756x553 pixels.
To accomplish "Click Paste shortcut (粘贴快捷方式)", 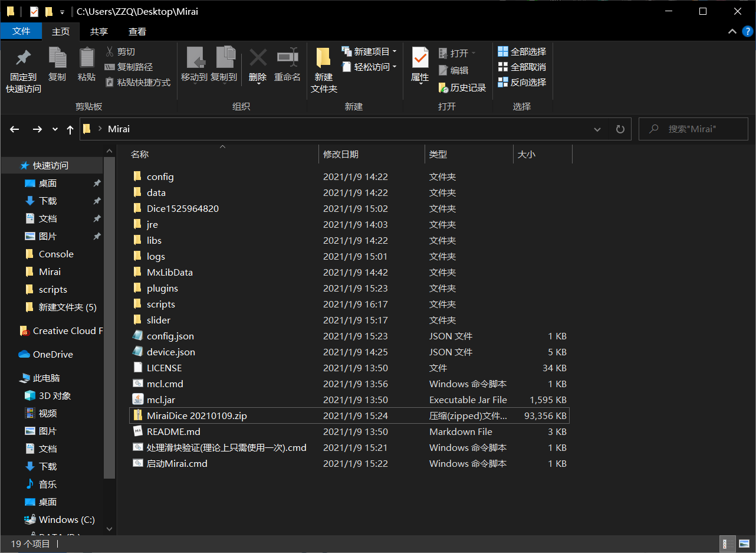I will click(x=137, y=83).
